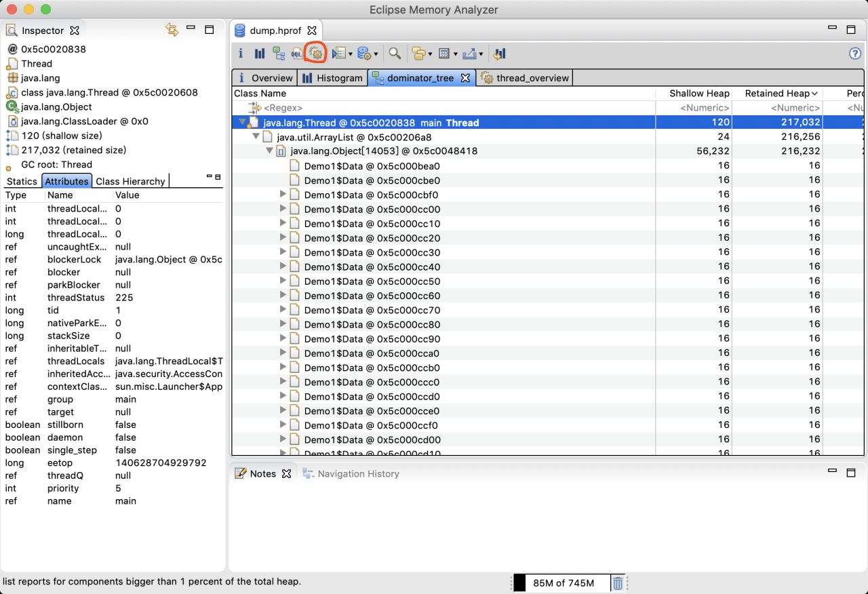This screenshot has width=868, height=594.
Task: Click the java.lang.Object superclass icon in Inspector
Action: click(x=12, y=106)
